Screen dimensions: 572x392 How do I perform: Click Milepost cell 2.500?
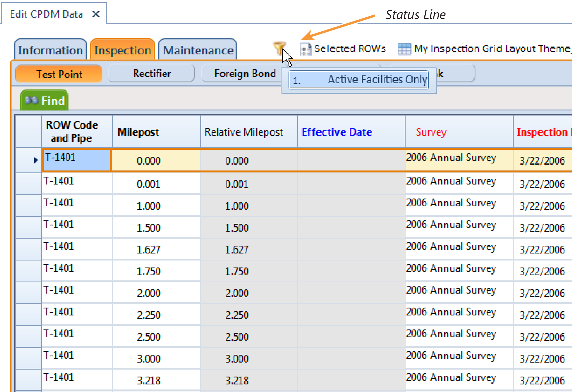coord(156,336)
